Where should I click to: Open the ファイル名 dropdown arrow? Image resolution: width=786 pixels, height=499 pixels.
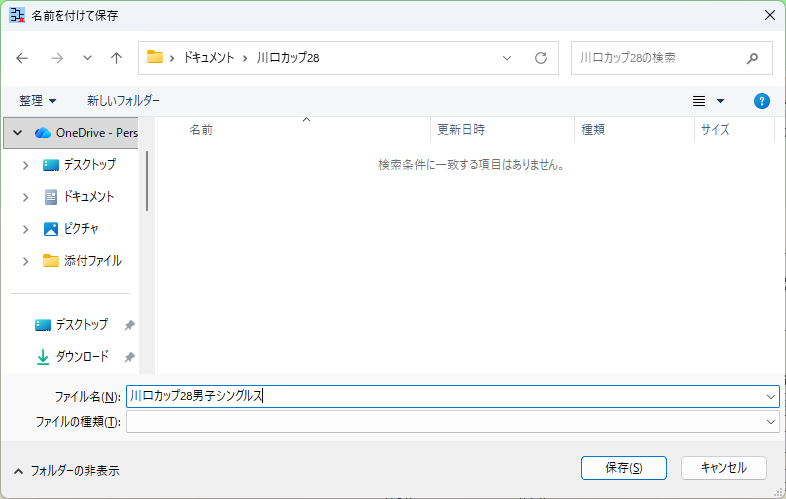pos(770,397)
